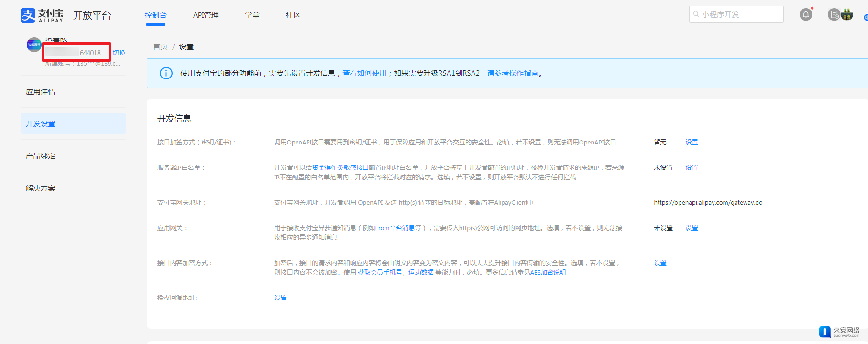This screenshot has height=344, width=868.
Task: Click 设置 for 授权回调地址
Action: pyautogui.click(x=280, y=298)
